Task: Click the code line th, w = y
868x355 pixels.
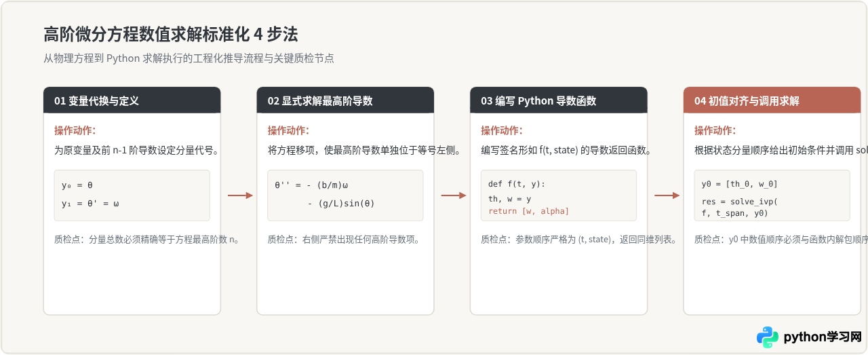Action: (510, 199)
